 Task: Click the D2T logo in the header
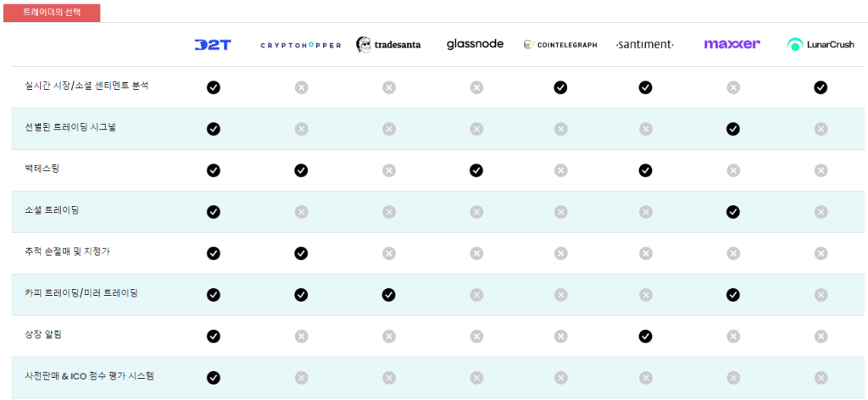click(x=213, y=45)
